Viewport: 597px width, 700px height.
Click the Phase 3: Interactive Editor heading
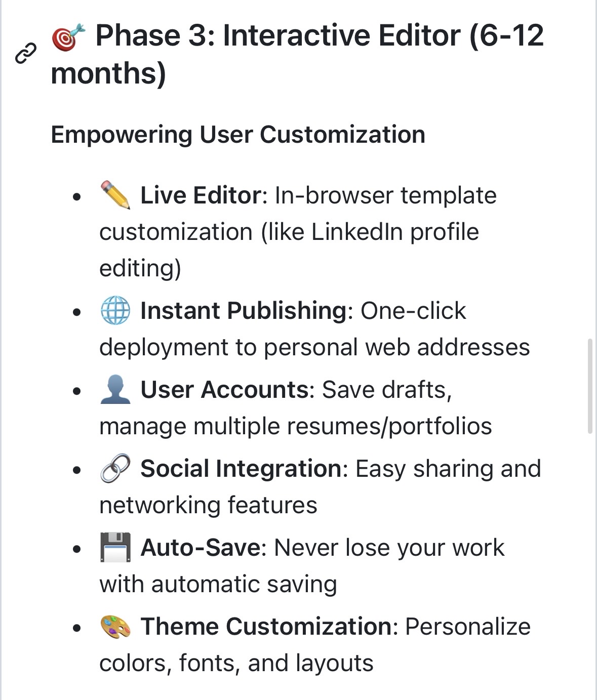[297, 54]
